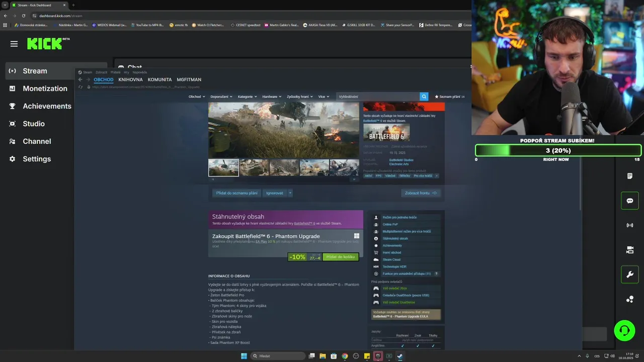This screenshot has width=644, height=362.
Task: Open the Zobrazit menu in Steam
Action: click(101, 72)
